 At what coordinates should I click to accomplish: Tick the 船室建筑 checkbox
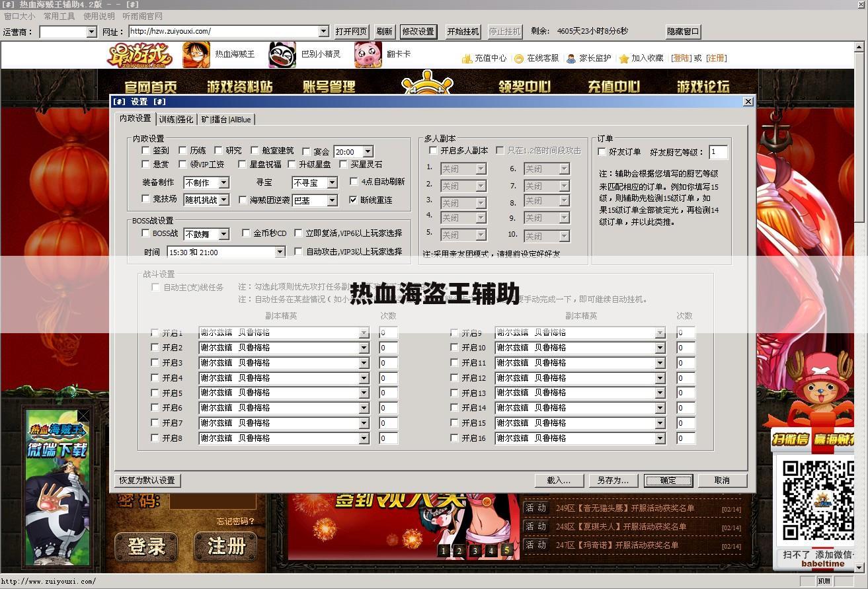[x=255, y=151]
